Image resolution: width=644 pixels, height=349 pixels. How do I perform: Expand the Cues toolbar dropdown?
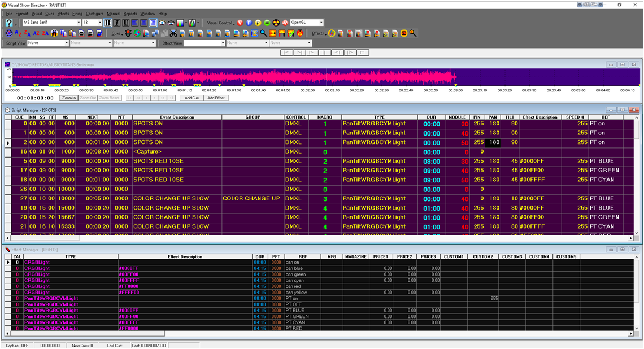click(x=122, y=34)
